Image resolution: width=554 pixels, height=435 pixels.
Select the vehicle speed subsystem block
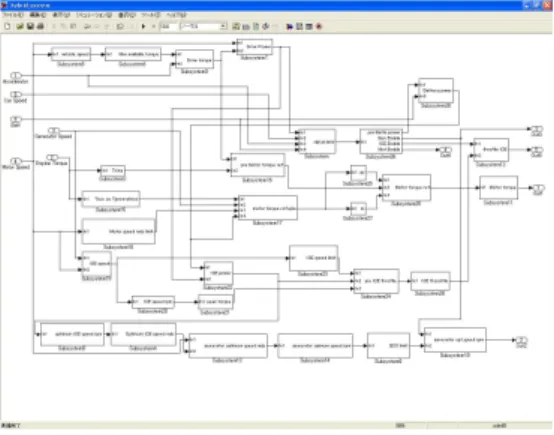(71, 54)
